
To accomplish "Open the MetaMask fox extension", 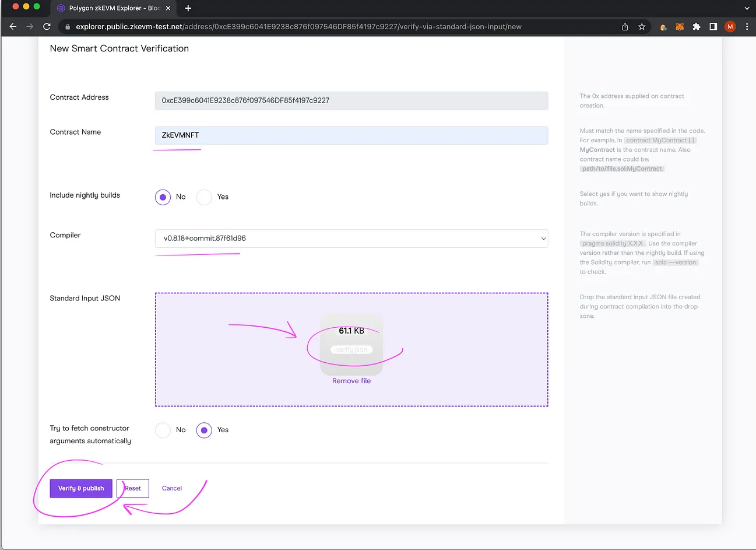I will pos(679,27).
